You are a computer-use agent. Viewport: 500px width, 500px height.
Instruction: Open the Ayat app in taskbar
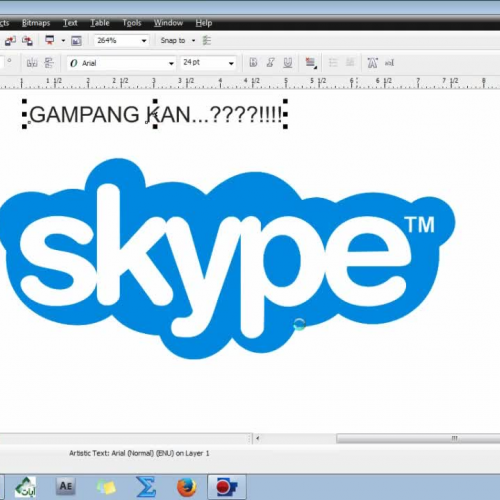tap(26, 487)
